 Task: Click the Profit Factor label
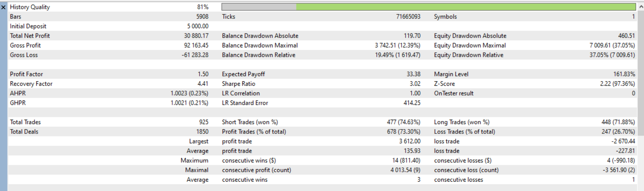(26, 74)
